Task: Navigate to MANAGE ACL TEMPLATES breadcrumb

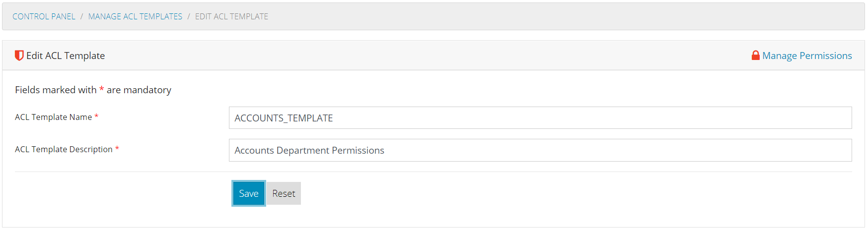Action: point(135,16)
